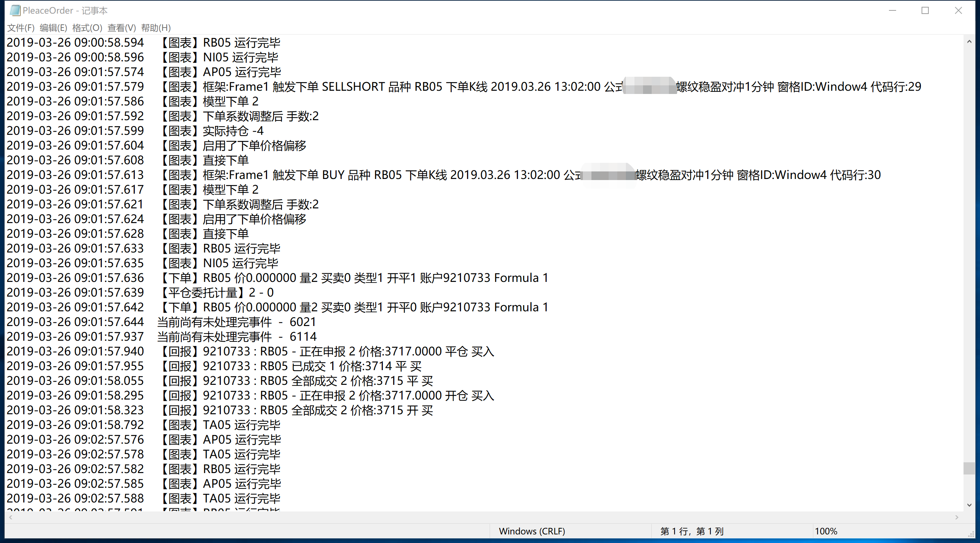Click the Windows (CRLF) status bar section
This screenshot has height=543, width=980.
pyautogui.click(x=532, y=531)
